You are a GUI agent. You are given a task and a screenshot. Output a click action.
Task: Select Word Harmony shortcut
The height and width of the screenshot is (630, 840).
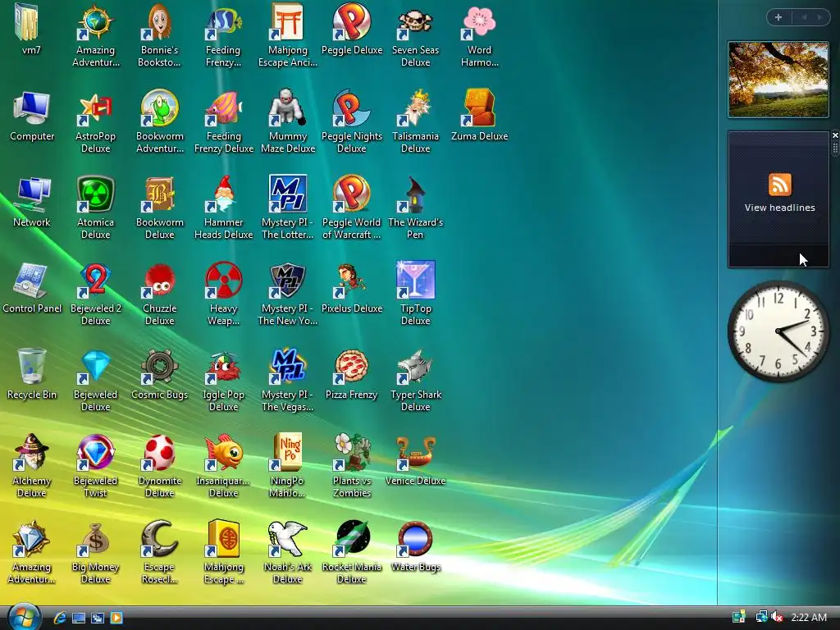[479, 36]
